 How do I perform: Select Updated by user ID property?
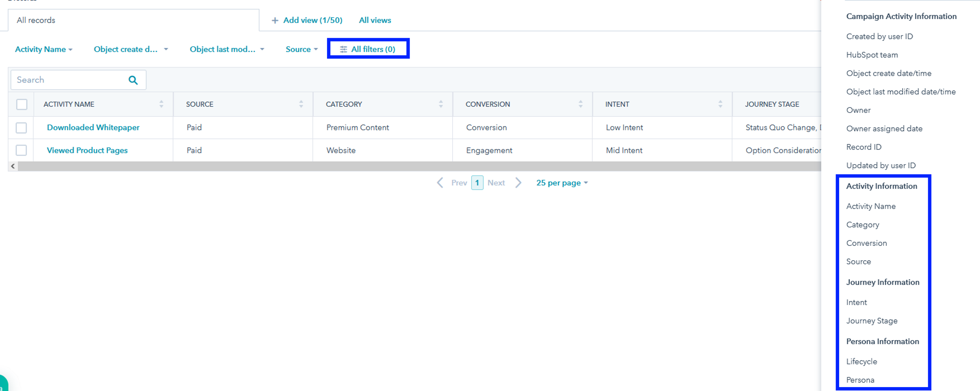[x=881, y=166]
